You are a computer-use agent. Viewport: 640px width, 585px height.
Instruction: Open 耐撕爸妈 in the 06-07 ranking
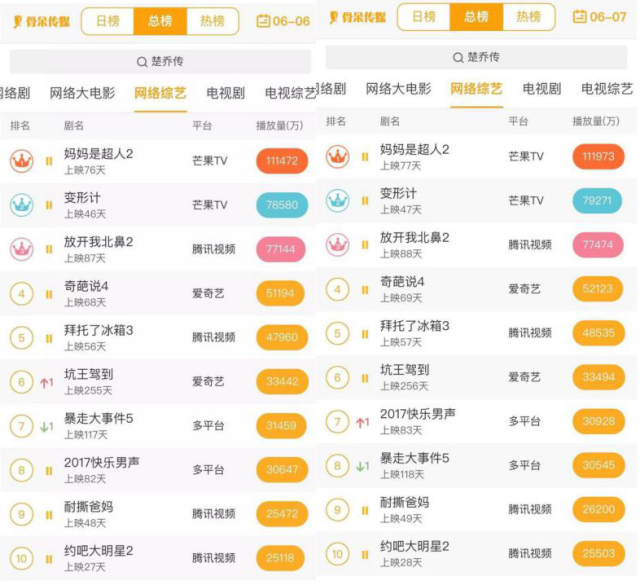click(x=404, y=502)
